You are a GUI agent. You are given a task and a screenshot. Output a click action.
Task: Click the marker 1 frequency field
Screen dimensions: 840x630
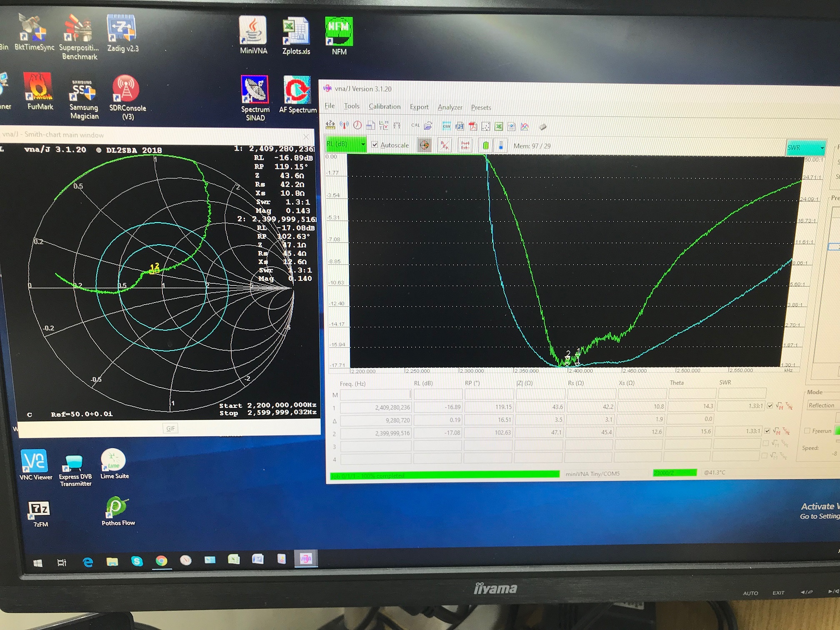[375, 407]
